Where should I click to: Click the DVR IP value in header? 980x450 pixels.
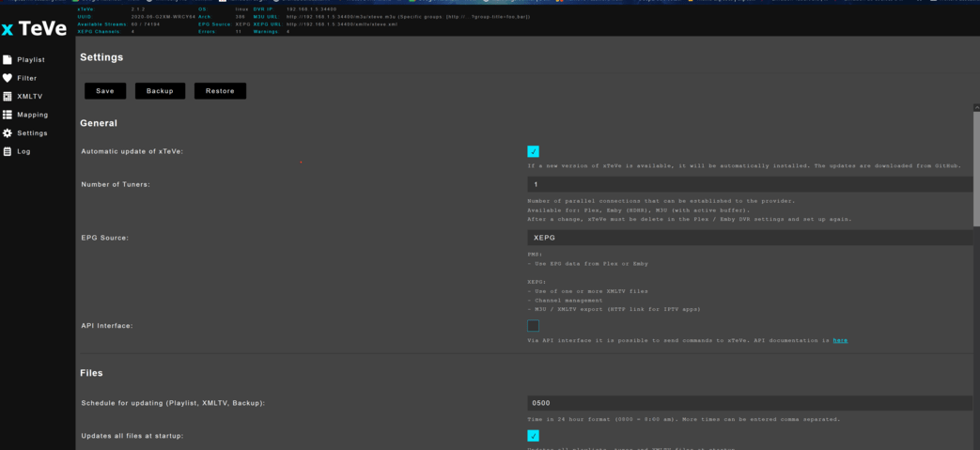313,10
